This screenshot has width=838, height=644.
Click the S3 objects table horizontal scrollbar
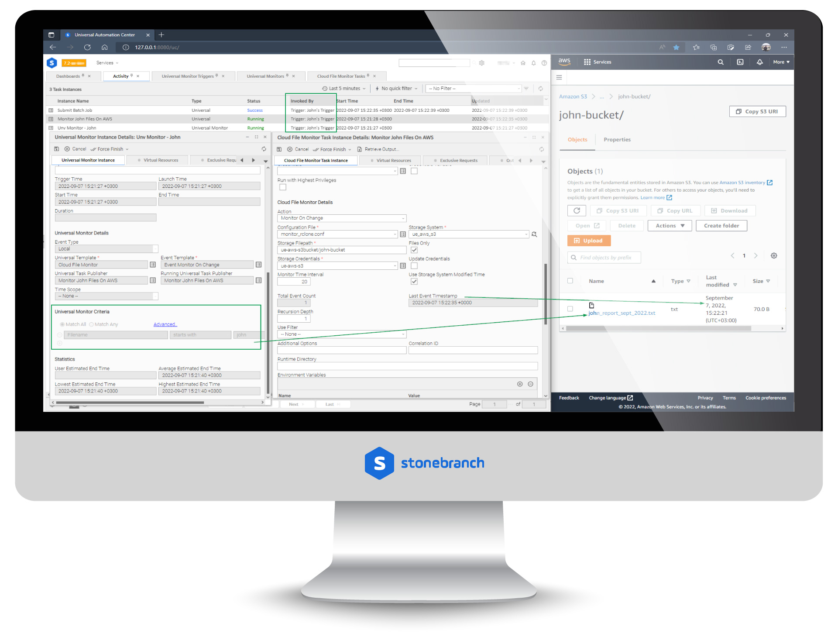coord(658,328)
